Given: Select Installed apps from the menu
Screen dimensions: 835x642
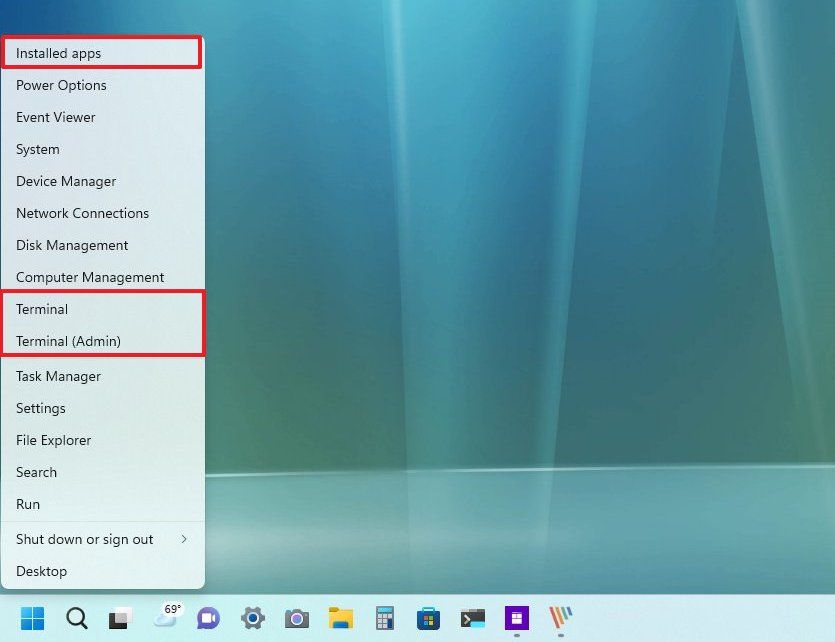Looking at the screenshot, I should [55, 52].
